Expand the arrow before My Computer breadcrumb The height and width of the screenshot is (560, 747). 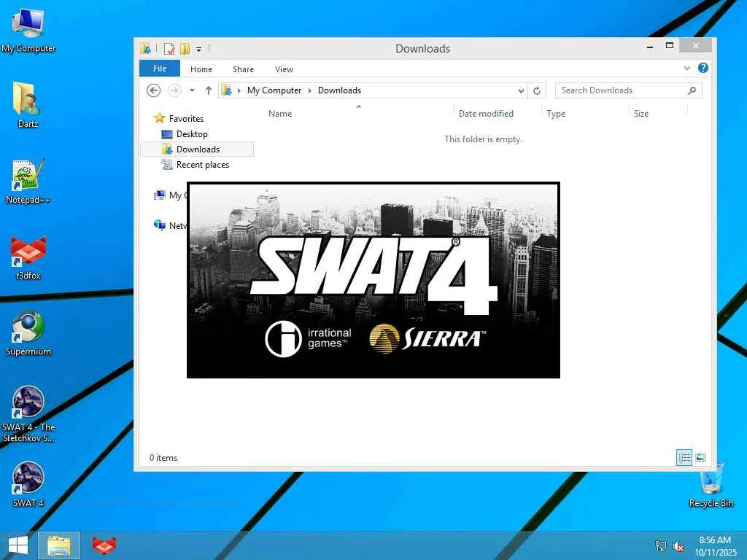[x=239, y=90]
